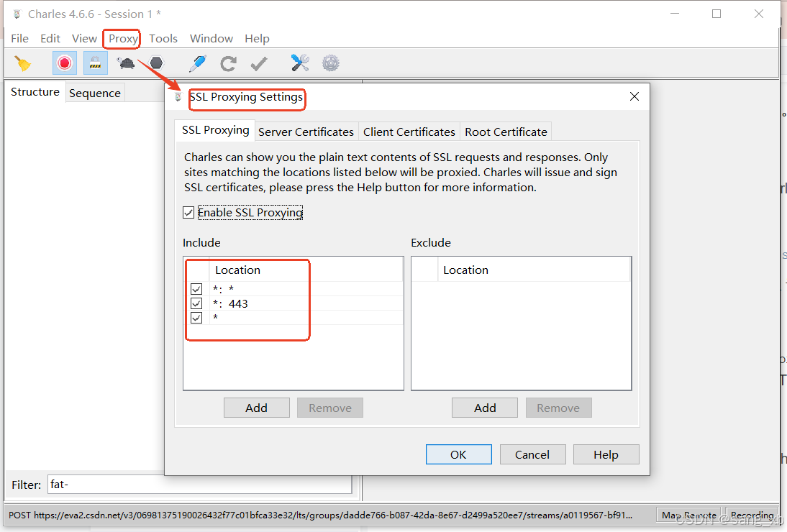Open the File menu
787x532 pixels.
(19, 39)
